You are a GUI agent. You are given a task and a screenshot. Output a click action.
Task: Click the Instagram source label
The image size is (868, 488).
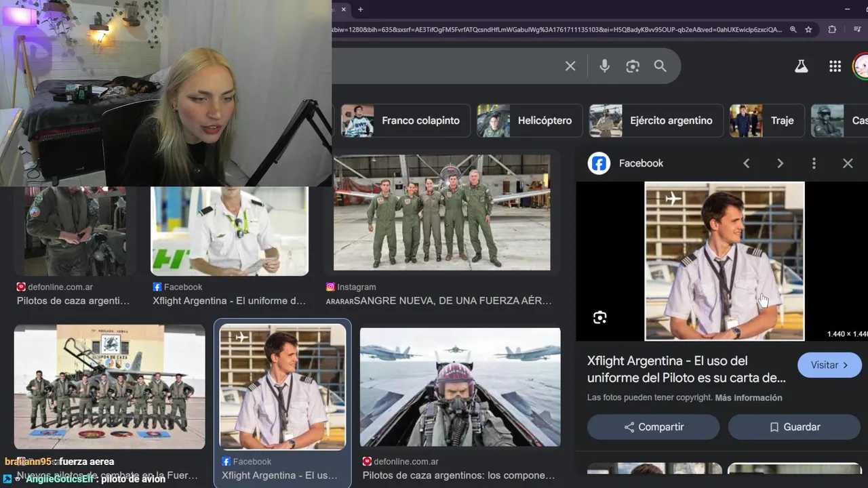coord(356,287)
